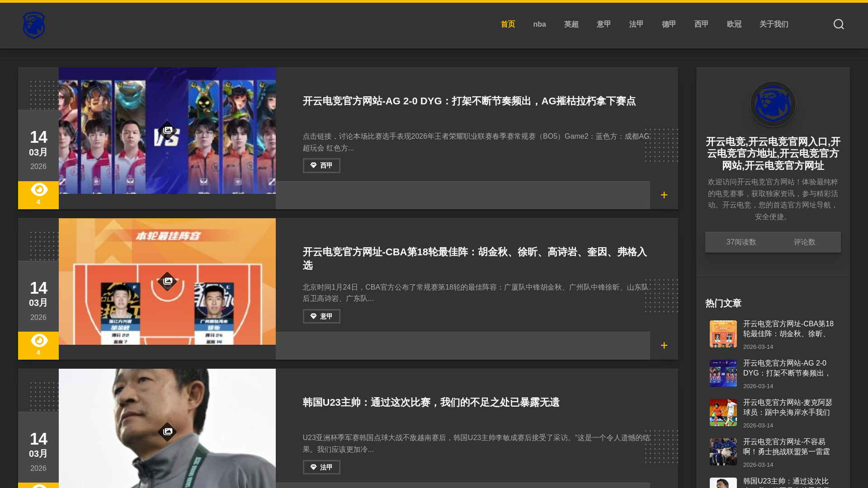Click the sidebar thumbnail for AG 2-0 DYG article

tap(723, 373)
